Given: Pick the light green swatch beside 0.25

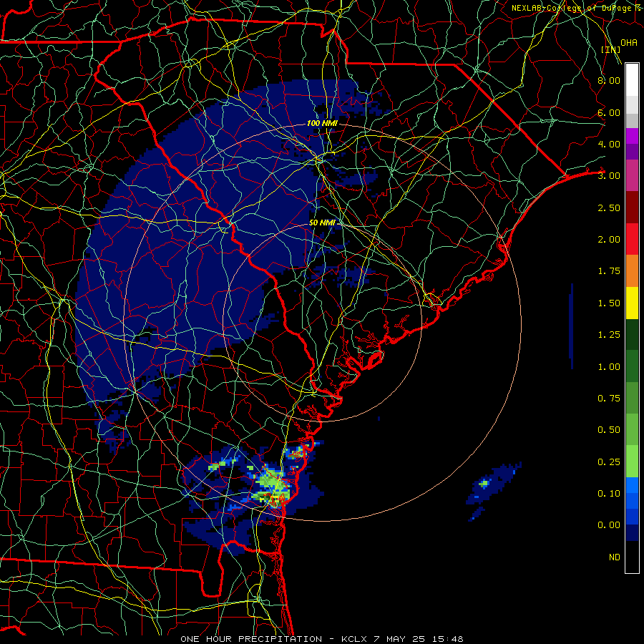Looking at the screenshot, I should [632, 462].
